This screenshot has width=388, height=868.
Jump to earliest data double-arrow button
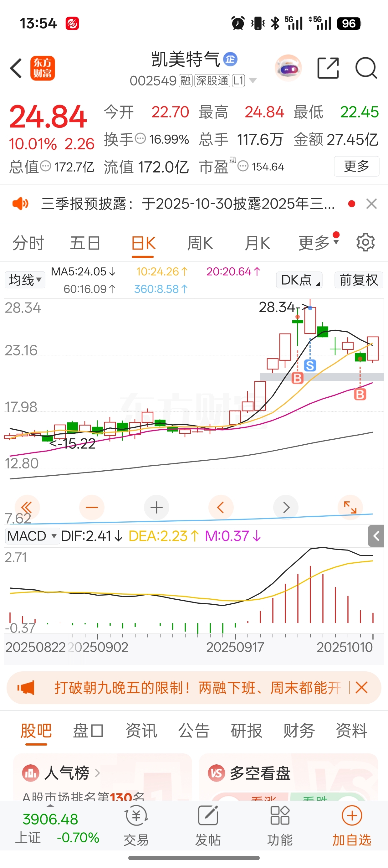(x=27, y=507)
